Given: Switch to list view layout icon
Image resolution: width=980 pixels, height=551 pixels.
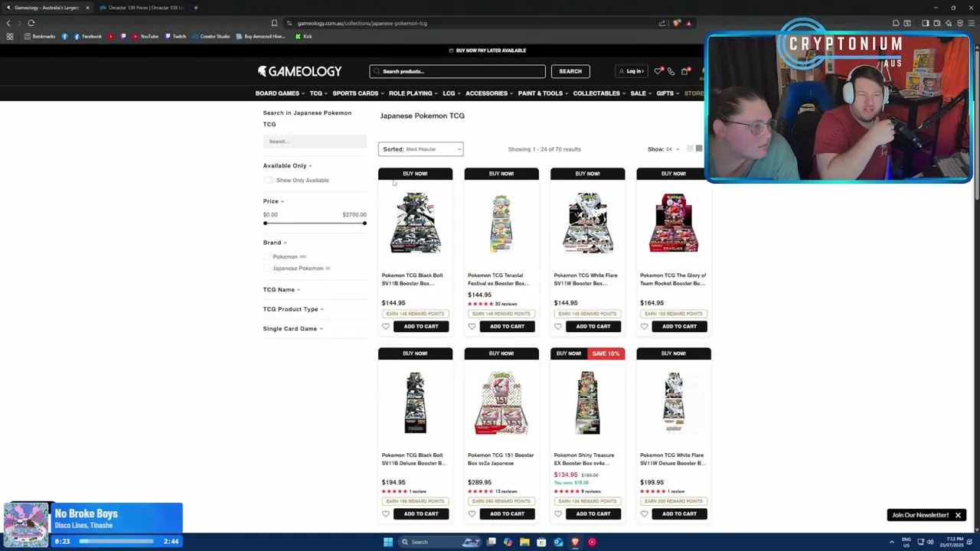Looking at the screenshot, I should tap(698, 148).
